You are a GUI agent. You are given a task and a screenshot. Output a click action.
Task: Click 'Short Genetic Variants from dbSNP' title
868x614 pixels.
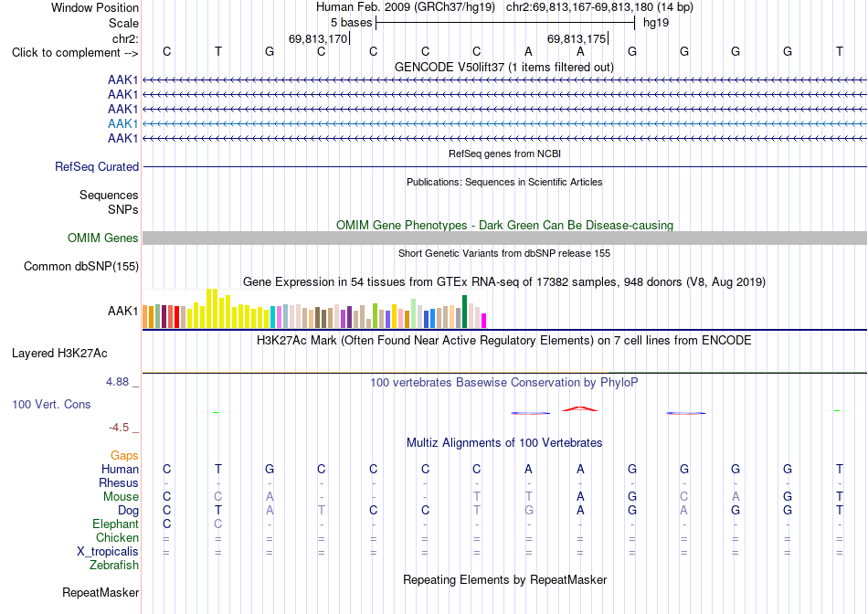click(x=504, y=253)
